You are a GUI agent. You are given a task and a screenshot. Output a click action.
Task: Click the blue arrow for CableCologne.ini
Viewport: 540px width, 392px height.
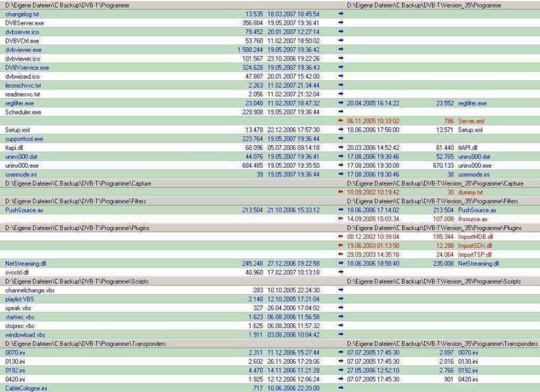coord(341,388)
